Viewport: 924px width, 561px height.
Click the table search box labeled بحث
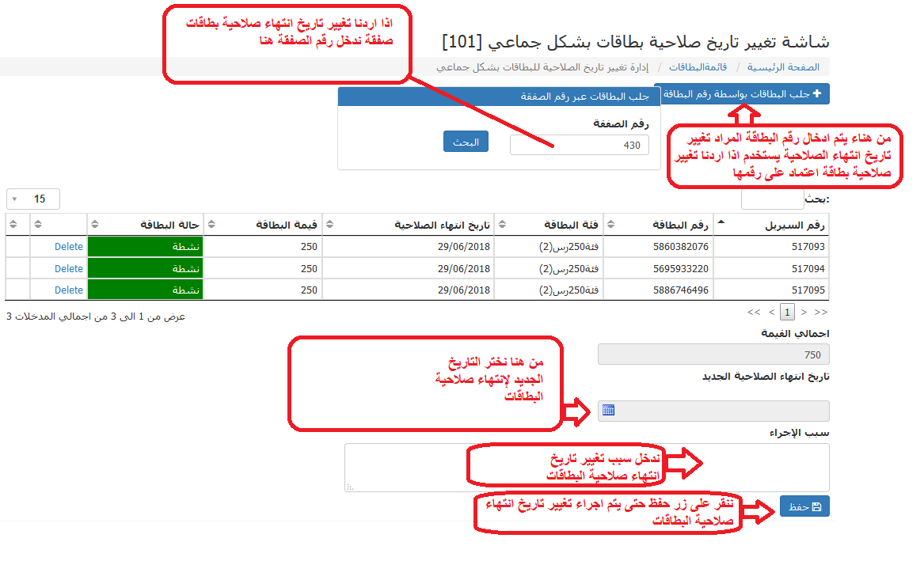pos(772,199)
